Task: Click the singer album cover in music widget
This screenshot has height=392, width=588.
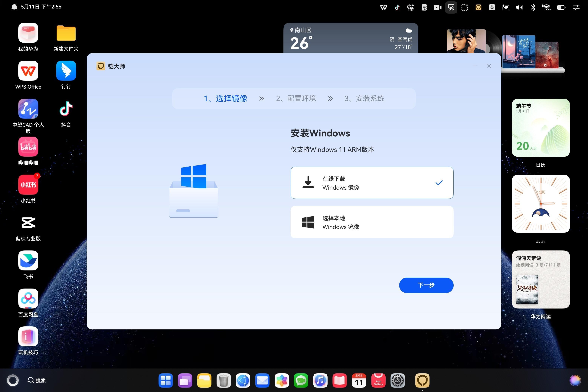Action: (x=466, y=41)
